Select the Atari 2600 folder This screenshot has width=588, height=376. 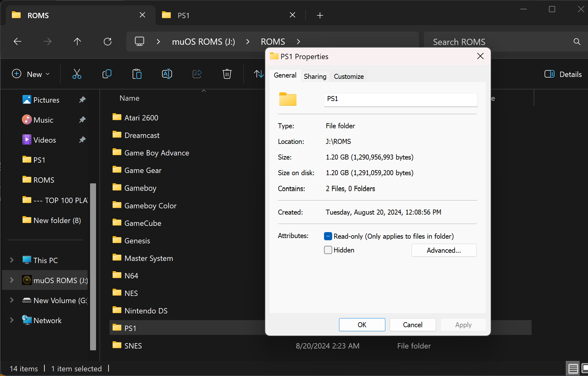pos(135,118)
